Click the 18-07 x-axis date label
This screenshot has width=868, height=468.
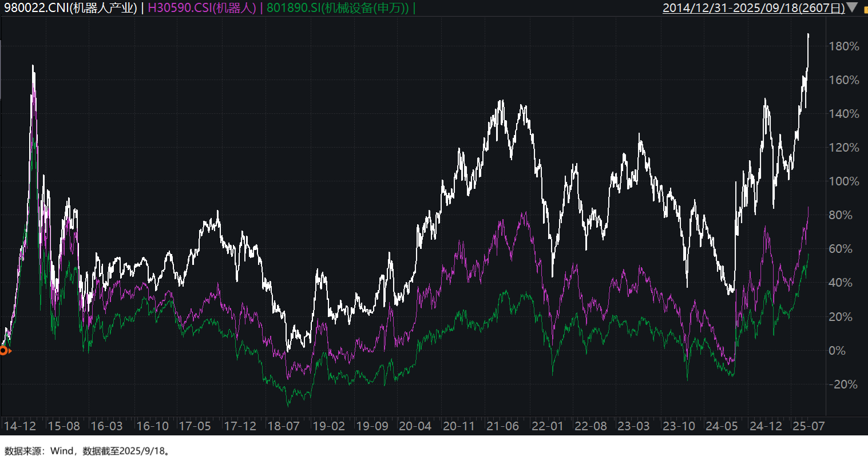tap(283, 426)
